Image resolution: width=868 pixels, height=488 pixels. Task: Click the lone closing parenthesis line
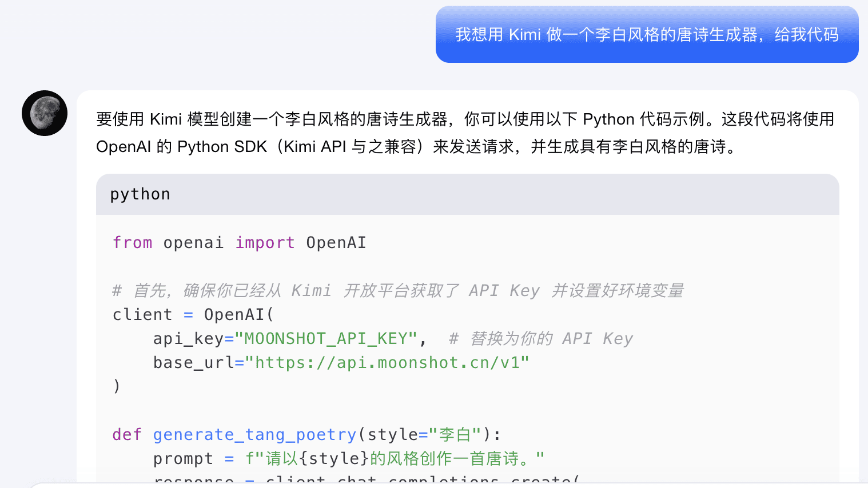pos(117,387)
